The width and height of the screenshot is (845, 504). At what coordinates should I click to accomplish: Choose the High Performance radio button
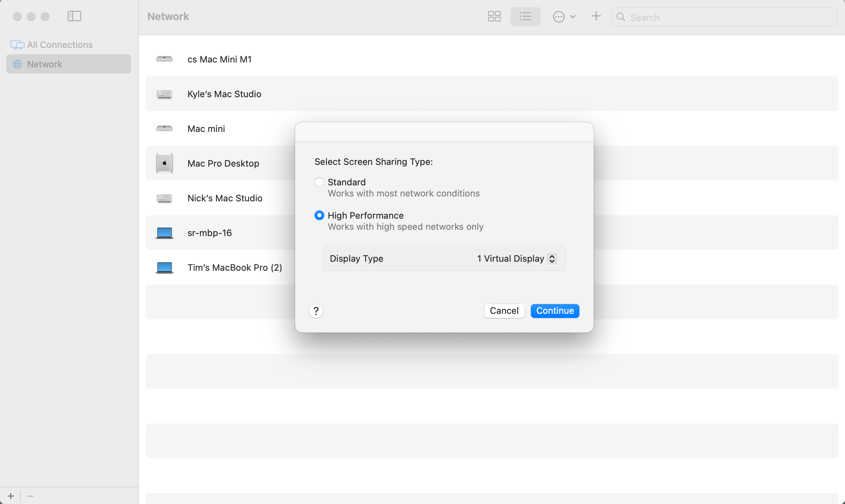319,215
